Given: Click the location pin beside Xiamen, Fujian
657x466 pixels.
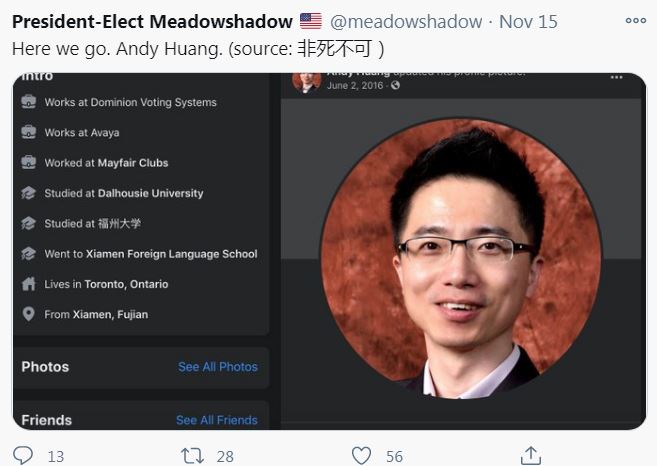Looking at the screenshot, I should pyautogui.click(x=28, y=314).
